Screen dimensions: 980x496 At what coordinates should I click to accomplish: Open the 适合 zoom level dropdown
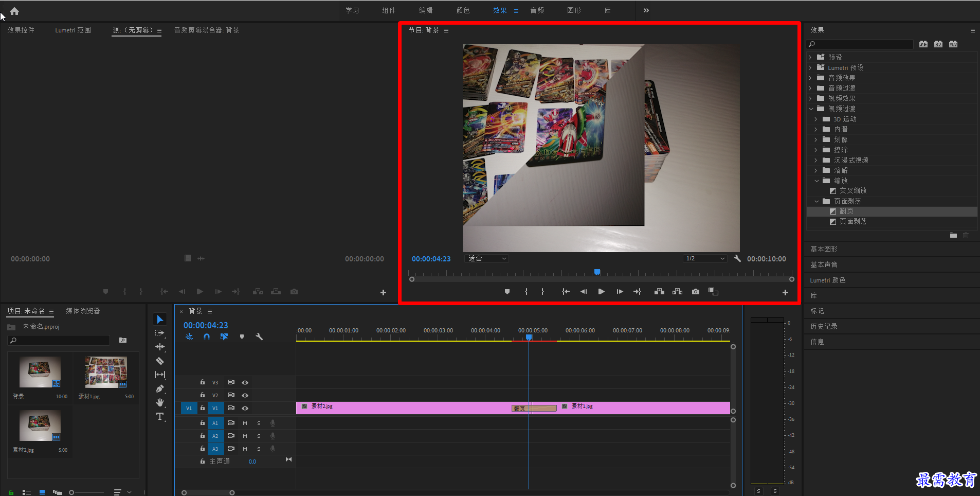click(x=486, y=258)
